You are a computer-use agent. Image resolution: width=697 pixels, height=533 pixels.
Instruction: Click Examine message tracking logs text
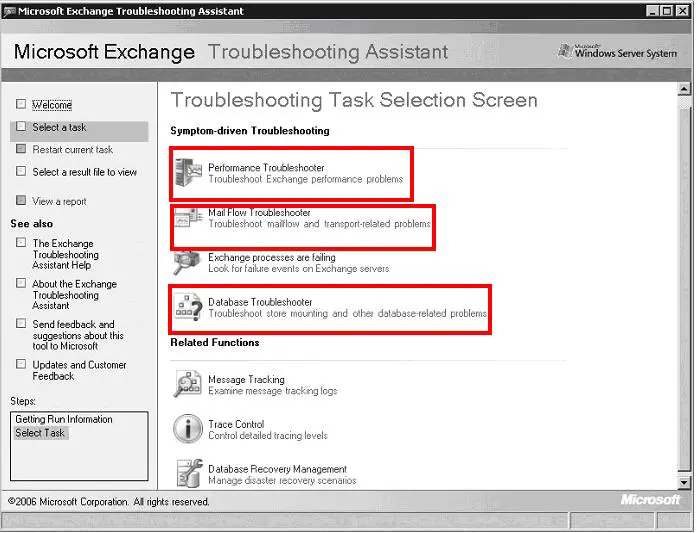pos(272,391)
